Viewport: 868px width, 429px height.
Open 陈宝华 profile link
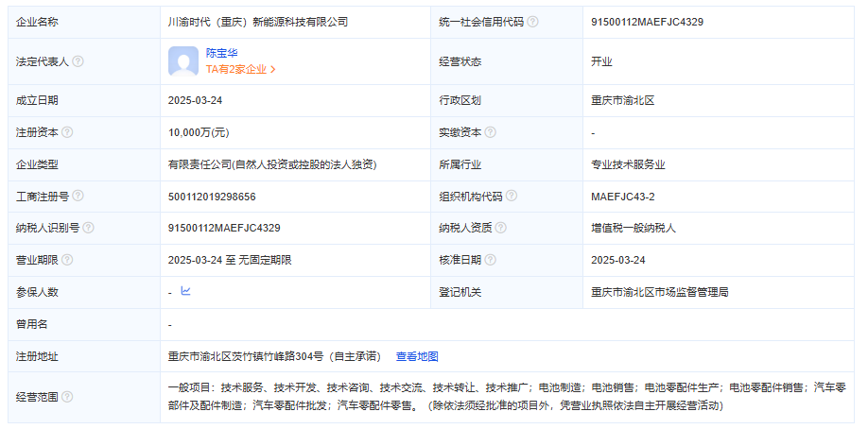[221, 53]
